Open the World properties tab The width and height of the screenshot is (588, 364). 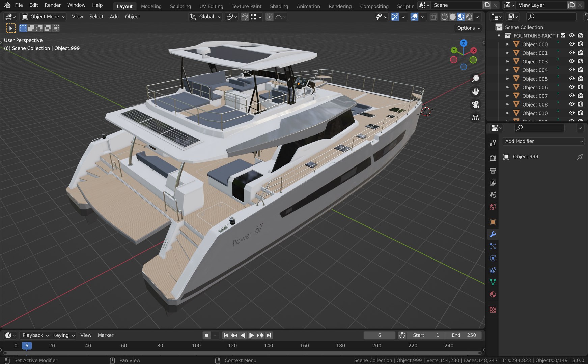coord(493,207)
